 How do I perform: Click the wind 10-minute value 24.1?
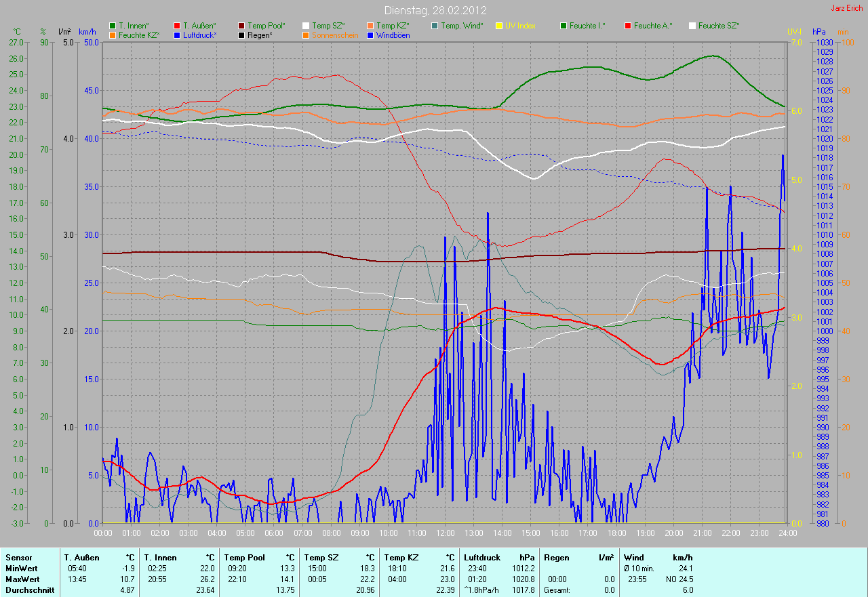point(685,569)
